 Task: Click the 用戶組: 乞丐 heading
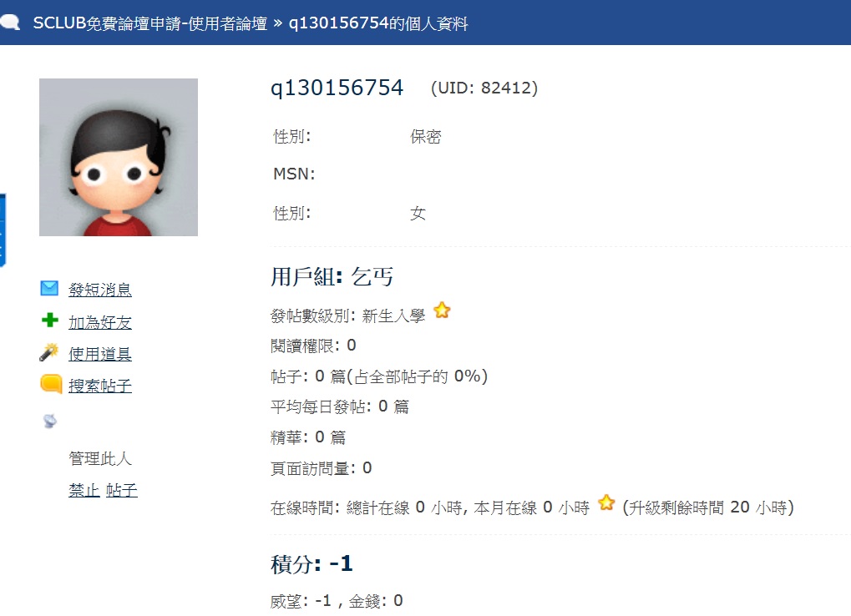[332, 276]
